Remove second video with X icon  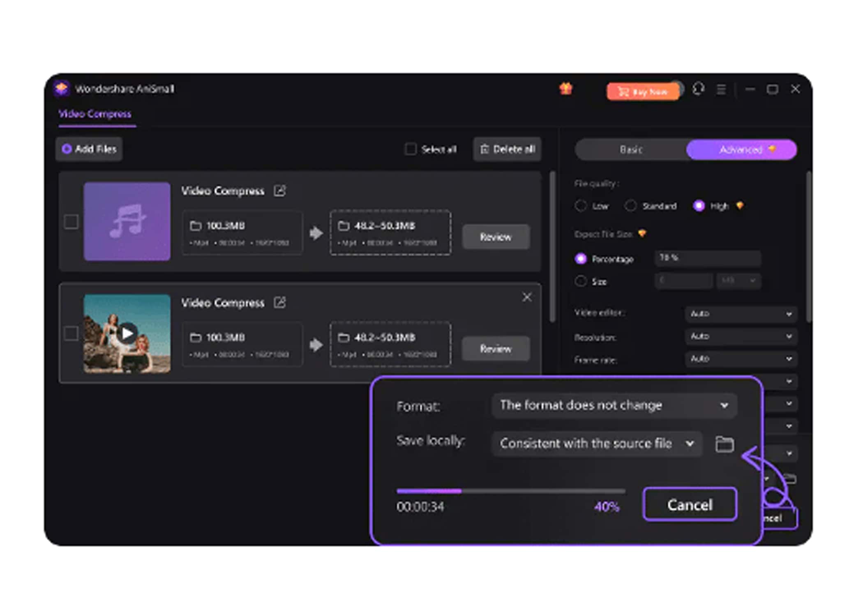527,297
